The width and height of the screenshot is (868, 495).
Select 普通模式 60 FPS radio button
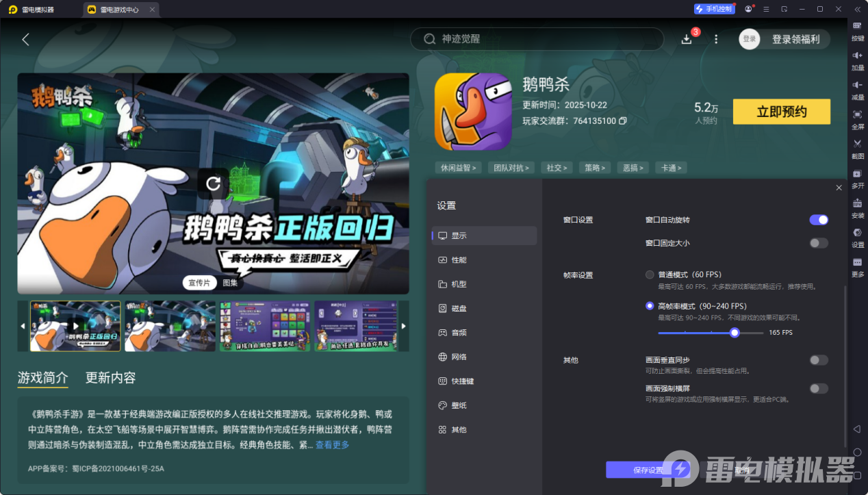(649, 275)
